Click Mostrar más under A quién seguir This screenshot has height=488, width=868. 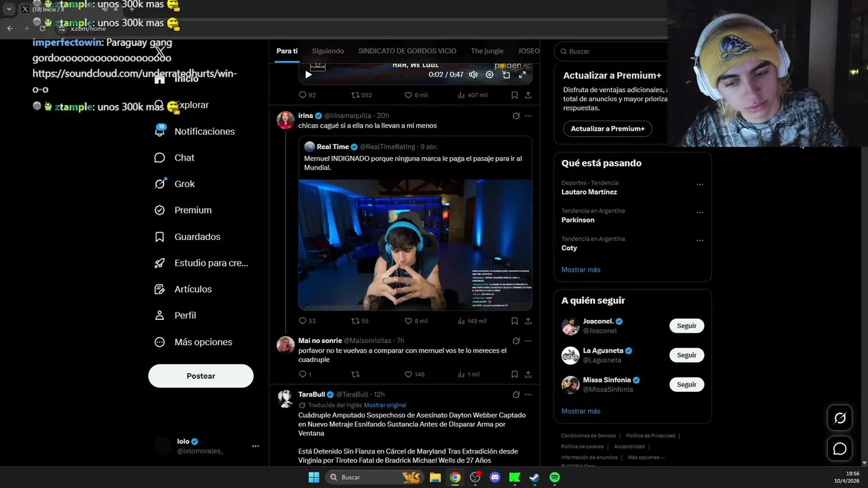[x=580, y=411]
